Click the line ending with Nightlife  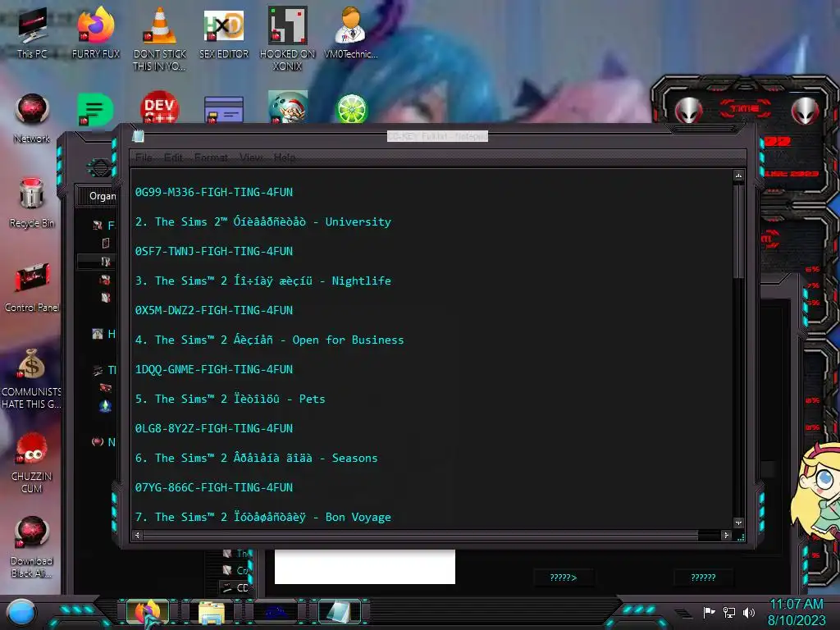[263, 281]
